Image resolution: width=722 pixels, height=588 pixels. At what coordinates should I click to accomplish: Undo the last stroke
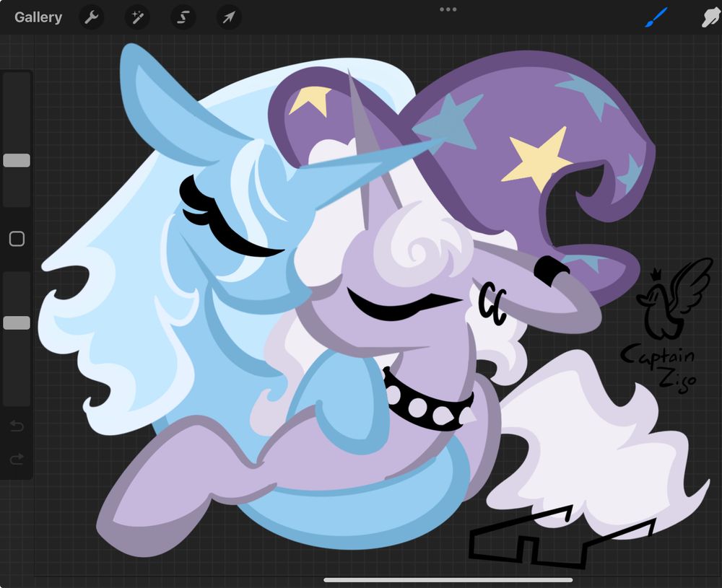pos(17,426)
